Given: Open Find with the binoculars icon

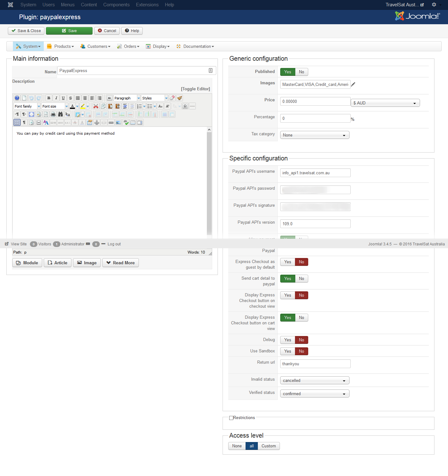Looking at the screenshot, I should point(60,115).
